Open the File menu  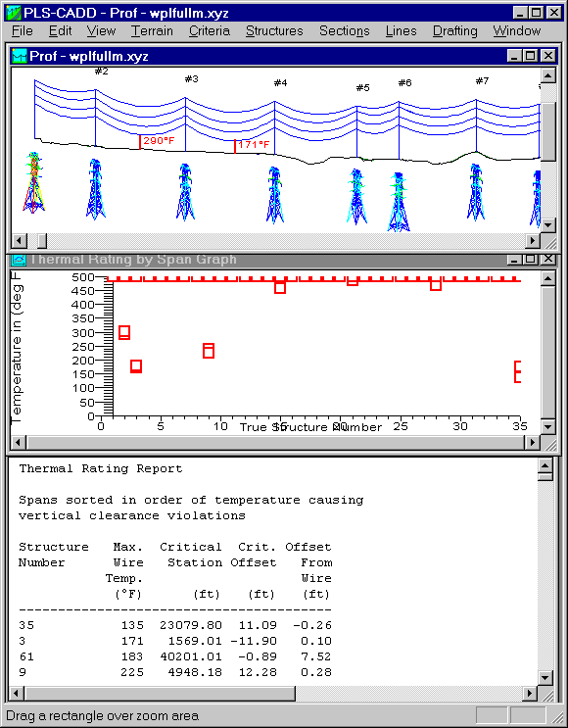pos(23,31)
